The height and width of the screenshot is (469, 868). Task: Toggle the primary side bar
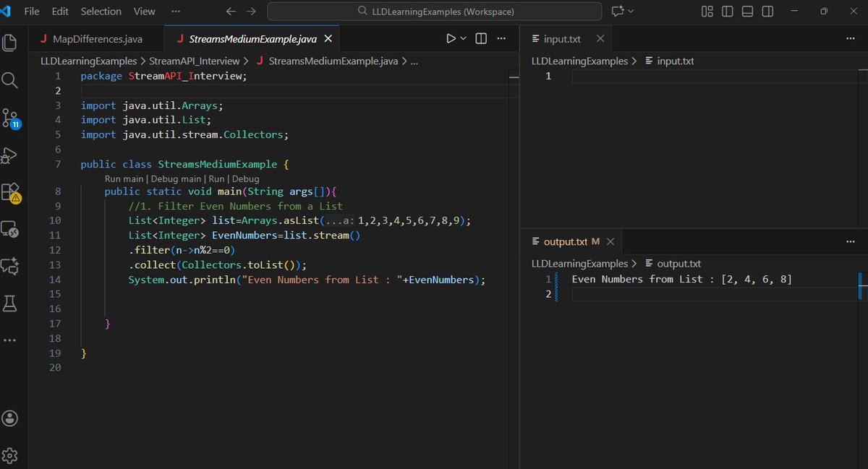click(728, 12)
